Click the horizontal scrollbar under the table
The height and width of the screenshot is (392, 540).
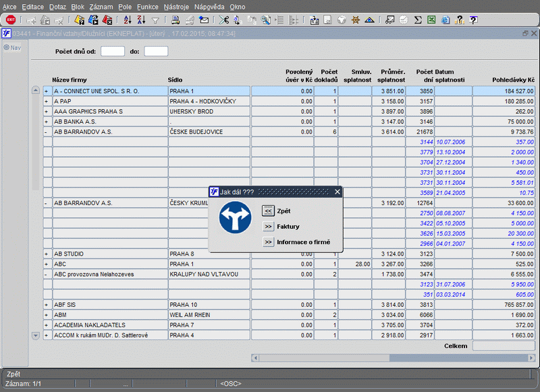[x=324, y=358]
